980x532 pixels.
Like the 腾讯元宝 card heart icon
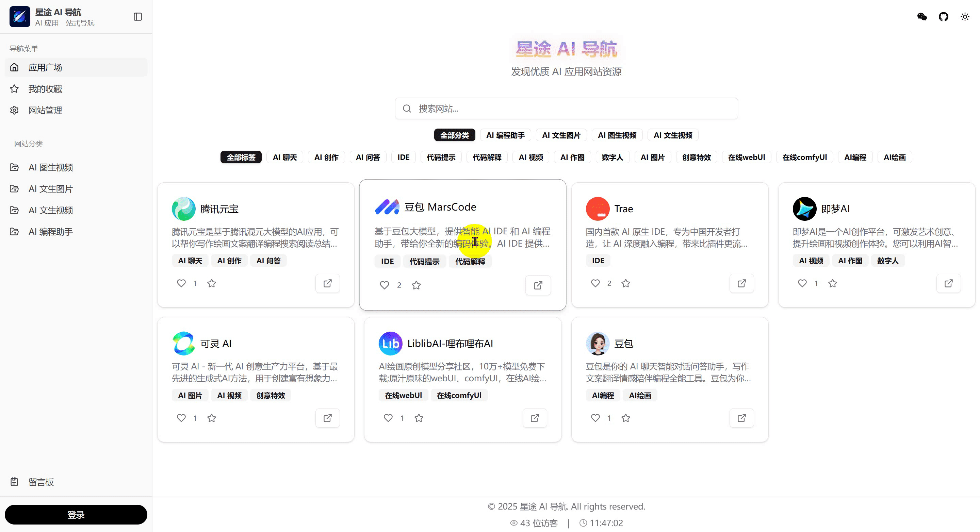click(x=181, y=283)
